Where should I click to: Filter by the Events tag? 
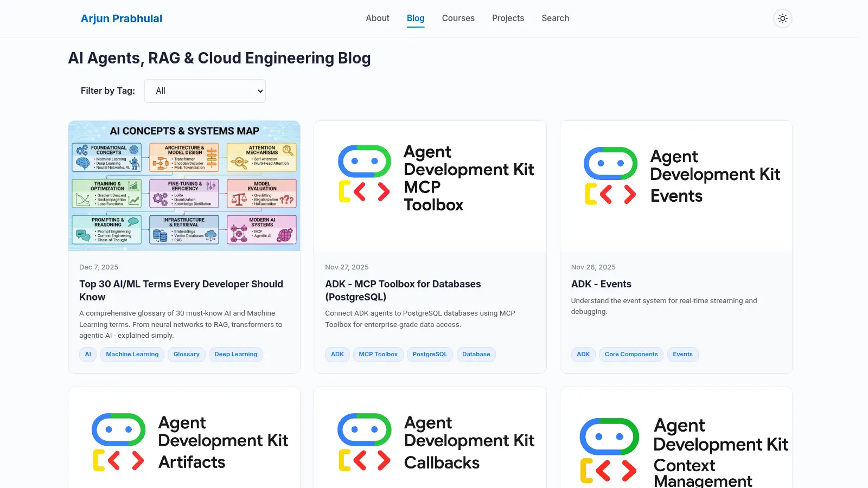pyautogui.click(x=683, y=355)
